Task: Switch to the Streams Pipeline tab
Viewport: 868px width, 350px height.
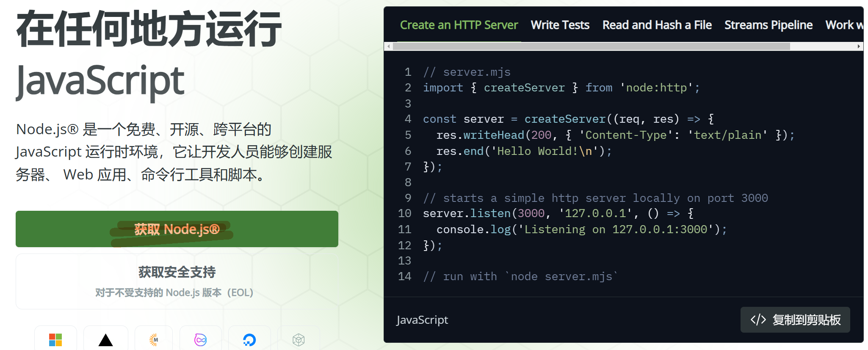Action: coord(768,25)
